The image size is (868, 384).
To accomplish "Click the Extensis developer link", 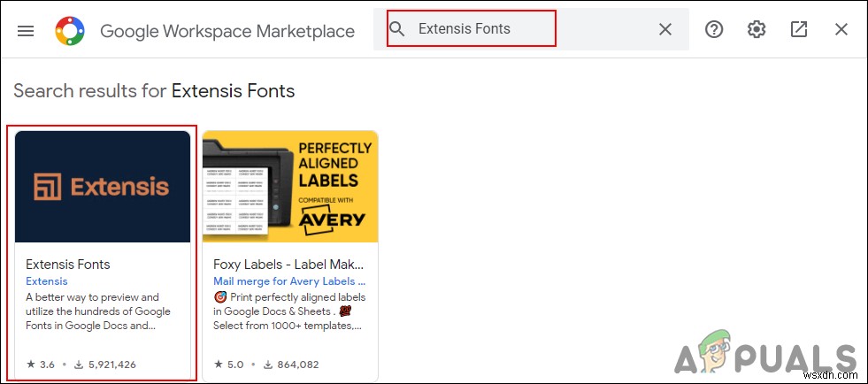I will (47, 281).
